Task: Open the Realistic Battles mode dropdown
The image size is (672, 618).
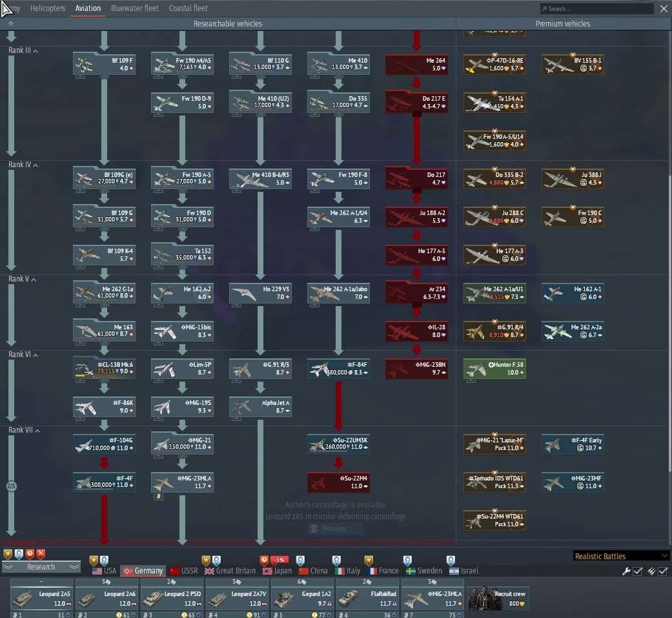Action: [x=621, y=556]
